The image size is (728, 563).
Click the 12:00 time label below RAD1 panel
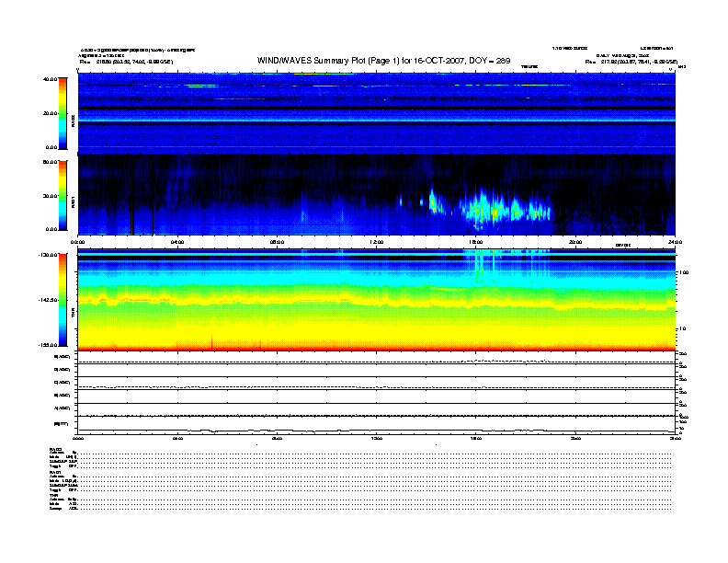click(377, 242)
